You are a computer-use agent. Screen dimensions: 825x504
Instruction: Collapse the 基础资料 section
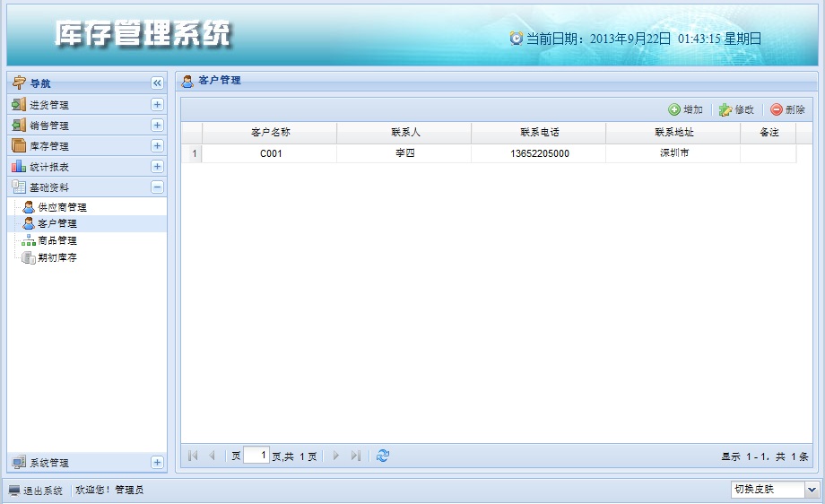coord(157,187)
